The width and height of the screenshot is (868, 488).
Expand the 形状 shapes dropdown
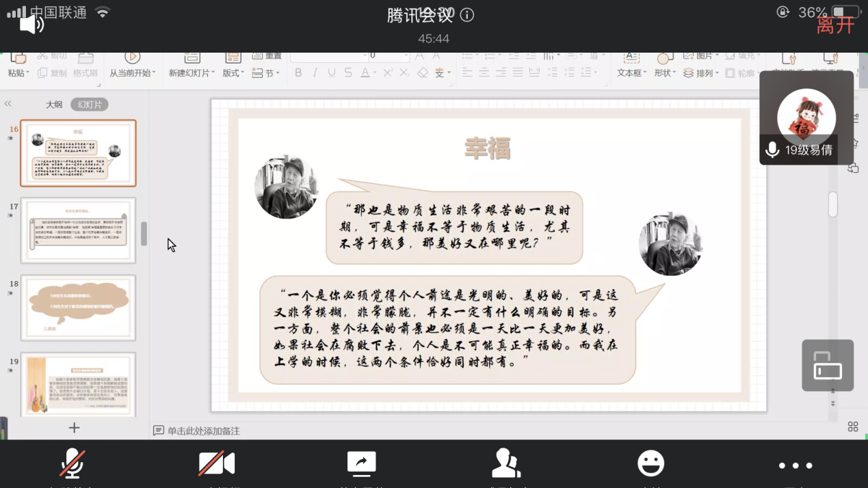click(x=665, y=72)
